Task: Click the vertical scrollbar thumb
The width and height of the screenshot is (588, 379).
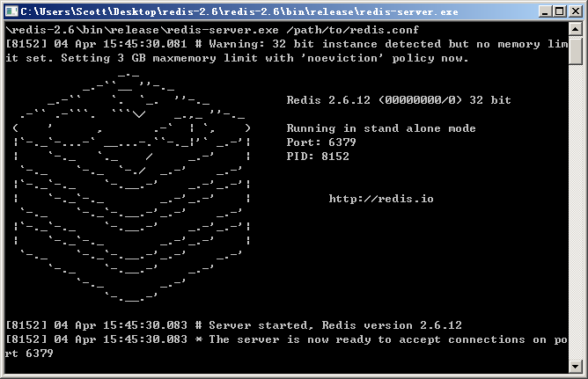Action: tap(576, 50)
